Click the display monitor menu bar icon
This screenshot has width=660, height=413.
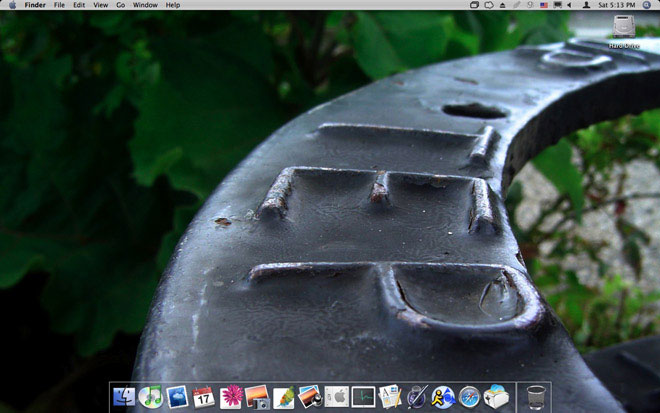(x=558, y=5)
